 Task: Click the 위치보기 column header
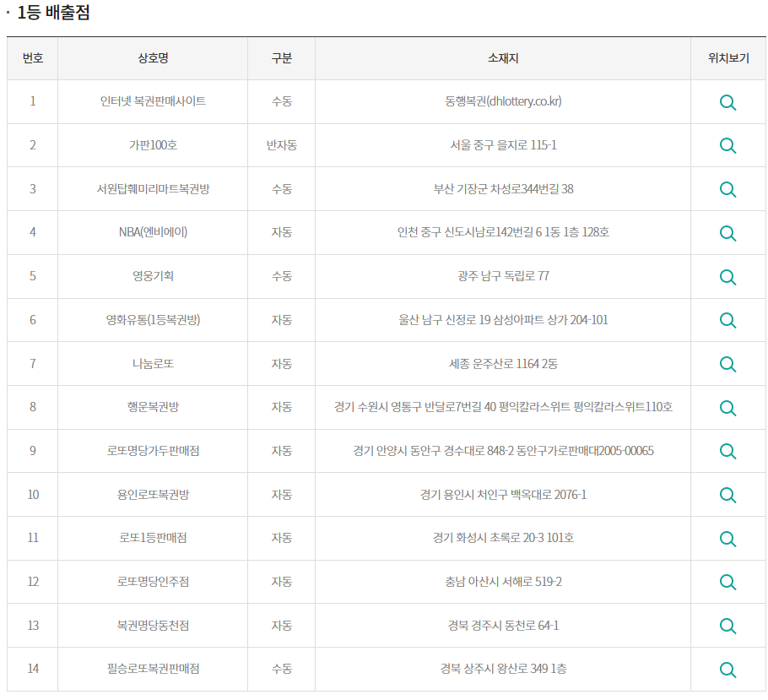[727, 58]
